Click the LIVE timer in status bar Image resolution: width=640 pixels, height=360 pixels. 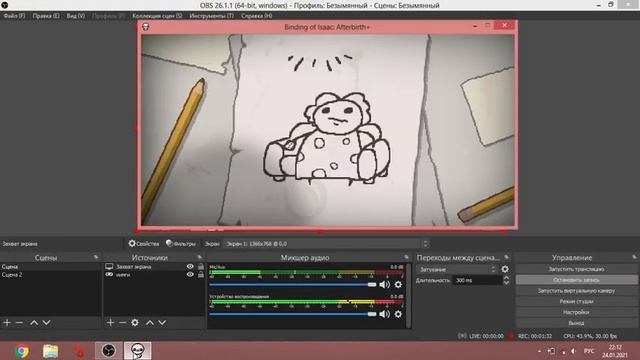click(486, 336)
